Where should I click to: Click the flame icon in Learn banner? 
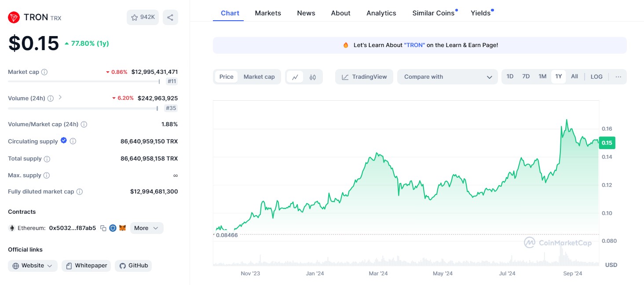pyautogui.click(x=346, y=45)
